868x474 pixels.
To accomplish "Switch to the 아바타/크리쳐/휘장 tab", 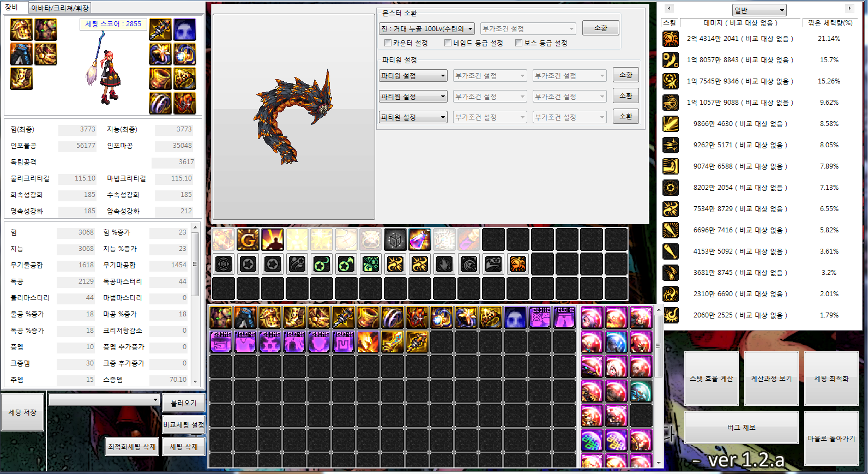I will point(59,8).
